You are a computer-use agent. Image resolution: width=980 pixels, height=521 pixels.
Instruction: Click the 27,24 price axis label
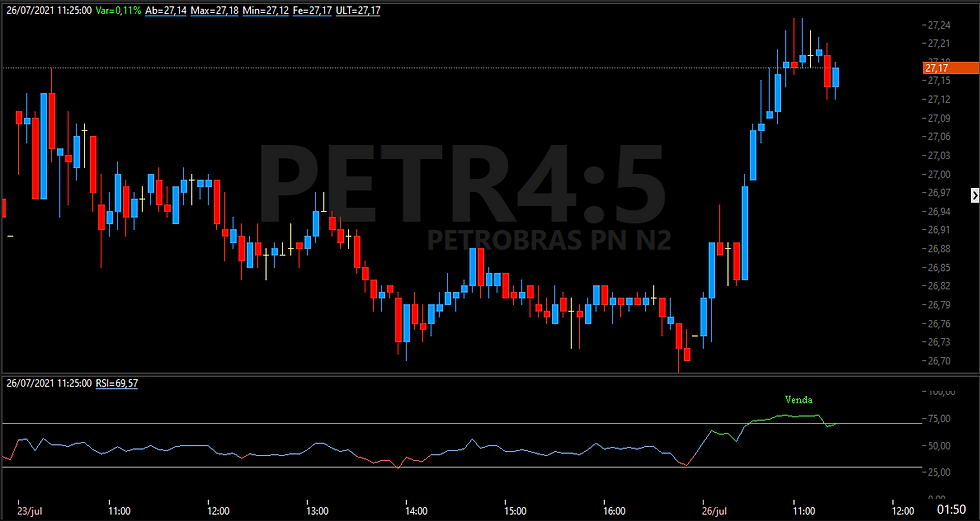941,26
